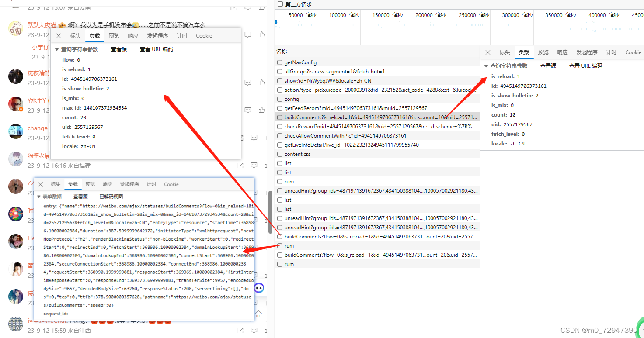This screenshot has height=338, width=644.
Task: Click reply icon on change_ comment row
Action: coord(254,138)
